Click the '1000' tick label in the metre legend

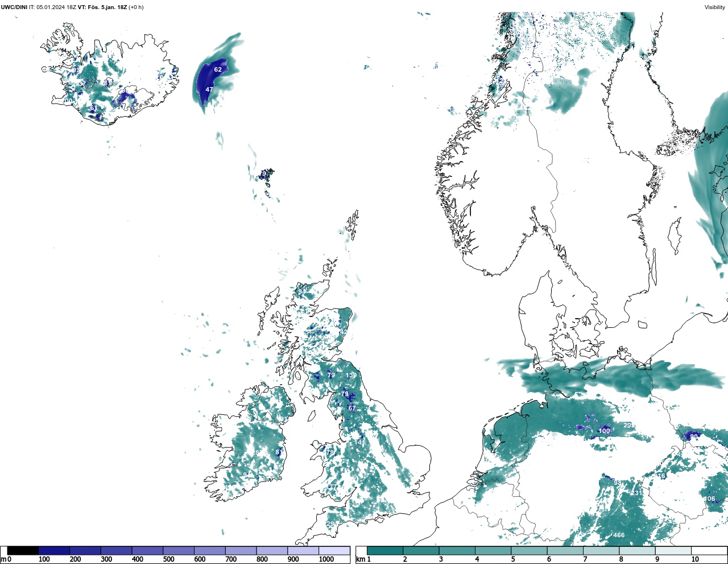326,559
